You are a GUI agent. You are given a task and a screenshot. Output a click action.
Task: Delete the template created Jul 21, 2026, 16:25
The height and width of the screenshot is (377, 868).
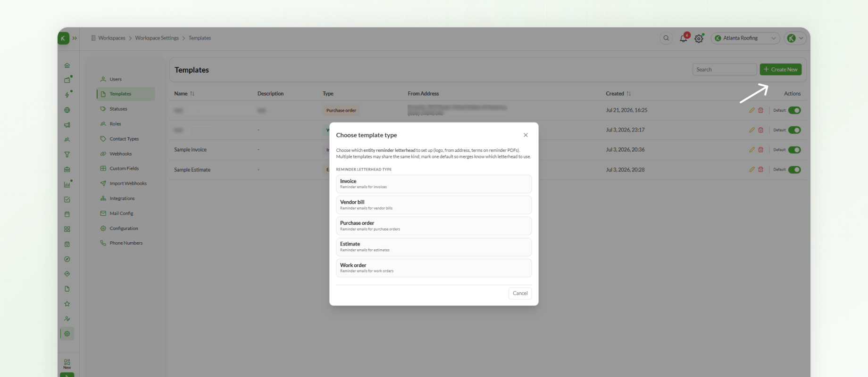(761, 110)
